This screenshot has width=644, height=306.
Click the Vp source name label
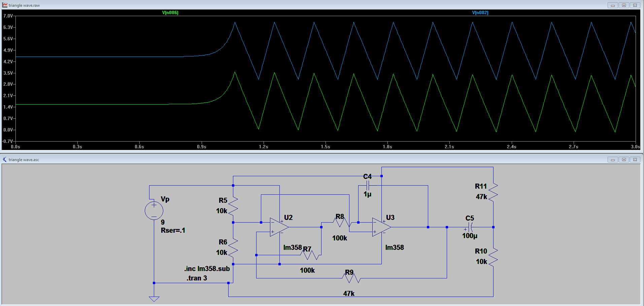165,199
